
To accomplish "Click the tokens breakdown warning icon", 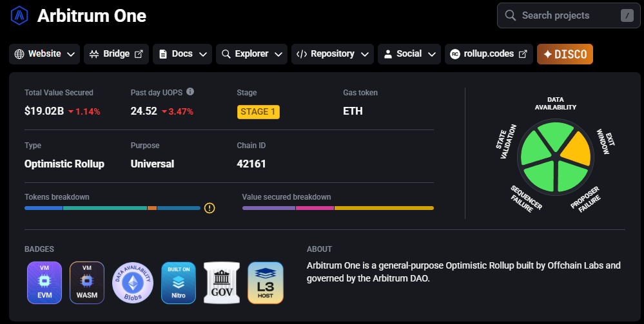I will click(210, 208).
